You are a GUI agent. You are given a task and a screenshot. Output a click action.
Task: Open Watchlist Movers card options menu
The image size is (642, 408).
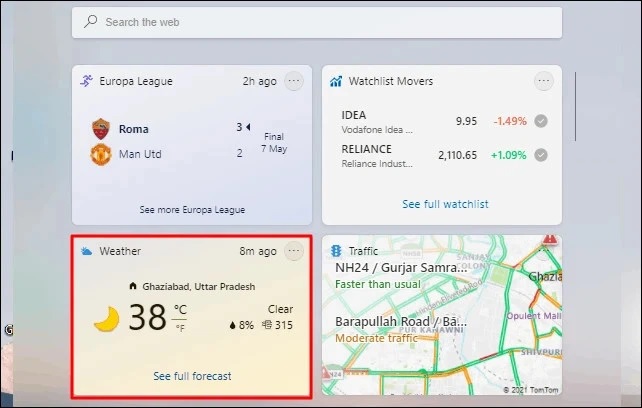pos(543,81)
